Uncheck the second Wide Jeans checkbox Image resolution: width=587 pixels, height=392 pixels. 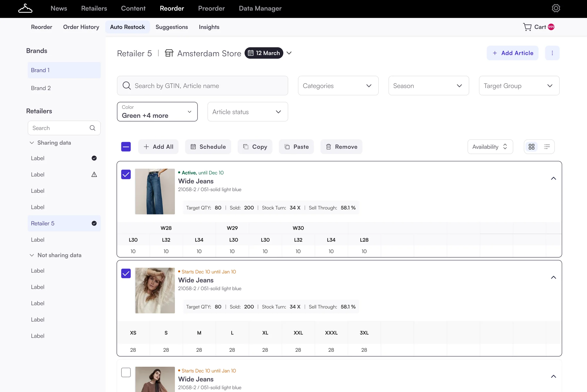[x=126, y=273]
